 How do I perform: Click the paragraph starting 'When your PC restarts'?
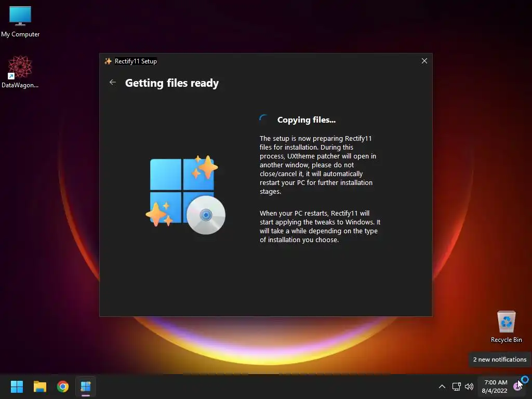[x=320, y=227]
